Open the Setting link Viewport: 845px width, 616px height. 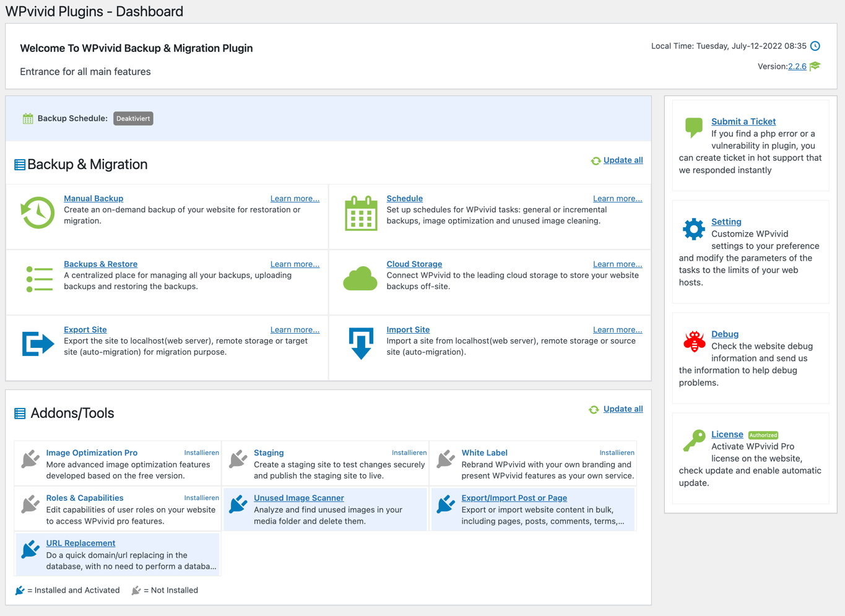pos(726,222)
